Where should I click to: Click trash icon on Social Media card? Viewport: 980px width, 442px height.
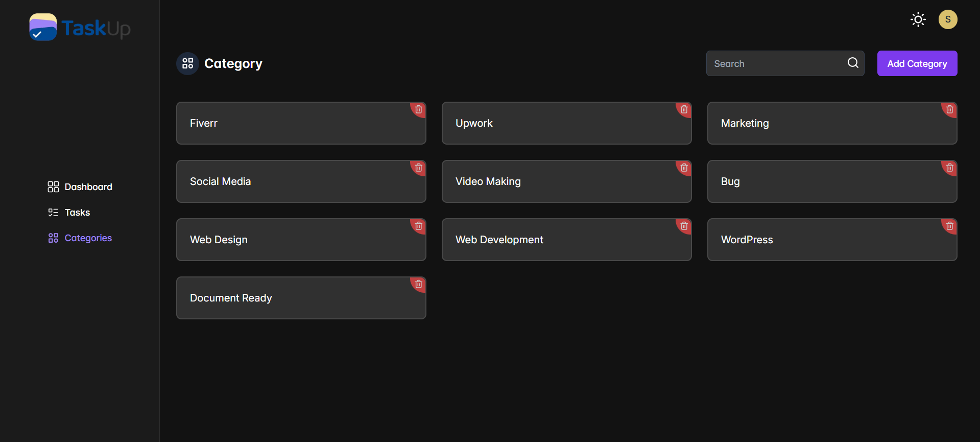(x=419, y=168)
